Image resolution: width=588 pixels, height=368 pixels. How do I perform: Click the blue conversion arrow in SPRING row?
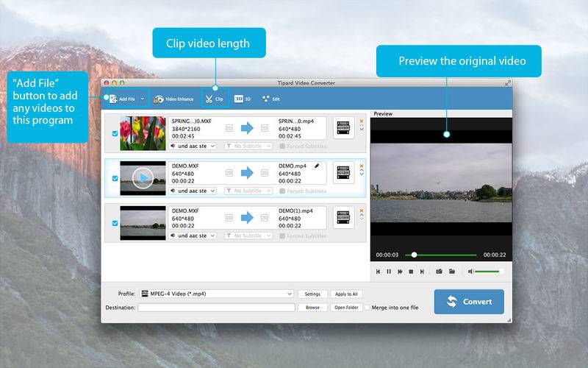click(x=247, y=128)
